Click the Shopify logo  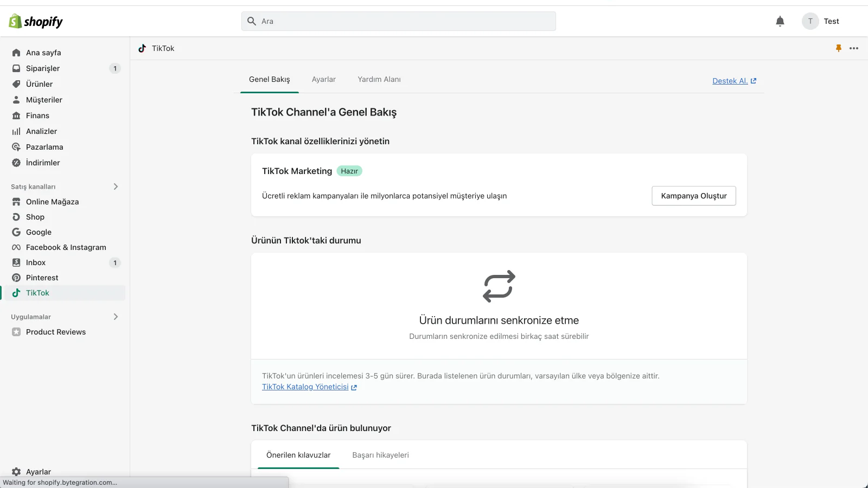tap(36, 21)
